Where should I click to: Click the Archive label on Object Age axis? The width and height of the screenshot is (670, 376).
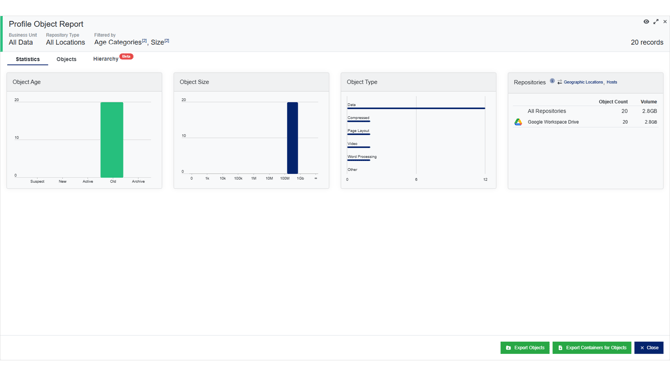pos(138,182)
